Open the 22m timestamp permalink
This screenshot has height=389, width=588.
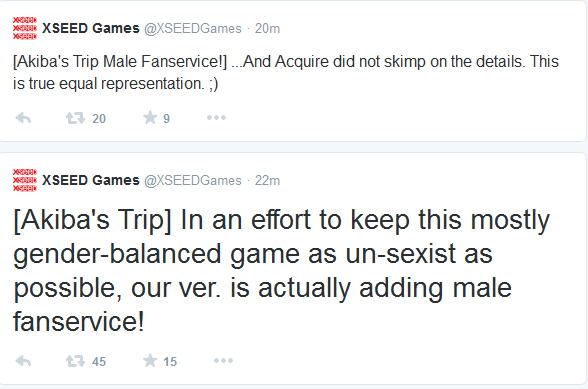click(x=267, y=180)
